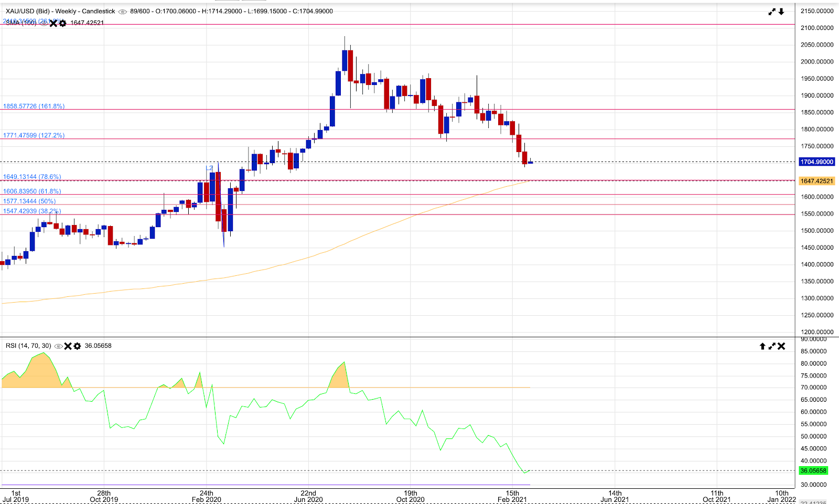Image resolution: width=839 pixels, height=504 pixels.
Task: Click the 24th Feb 2020 date label
Action: pos(207,496)
